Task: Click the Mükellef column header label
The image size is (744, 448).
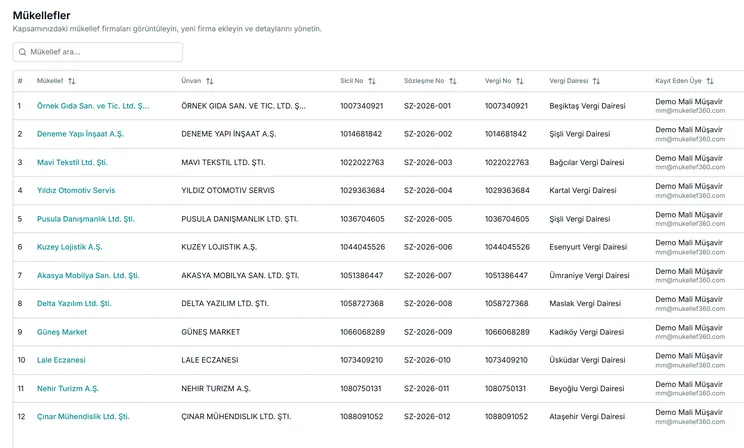Action: (x=50, y=81)
